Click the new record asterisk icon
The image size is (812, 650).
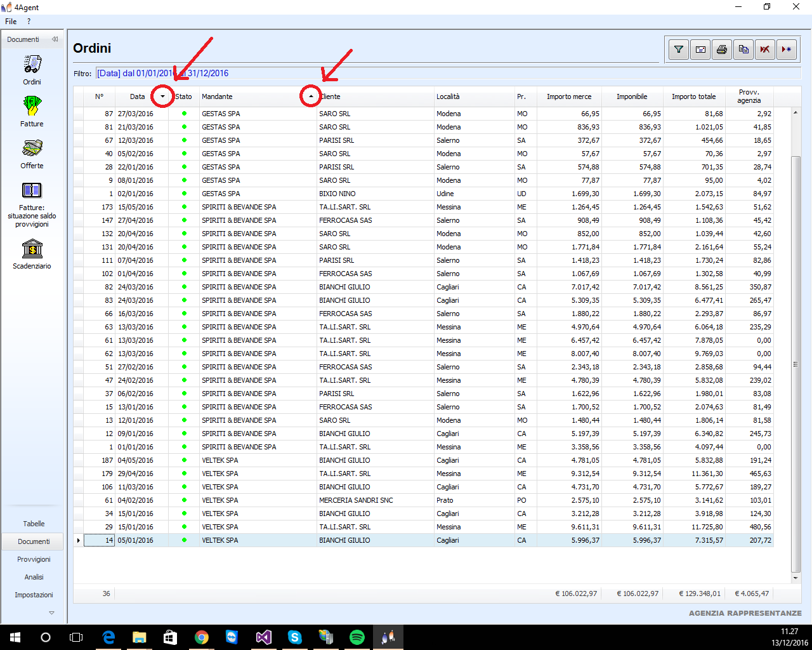[787, 50]
